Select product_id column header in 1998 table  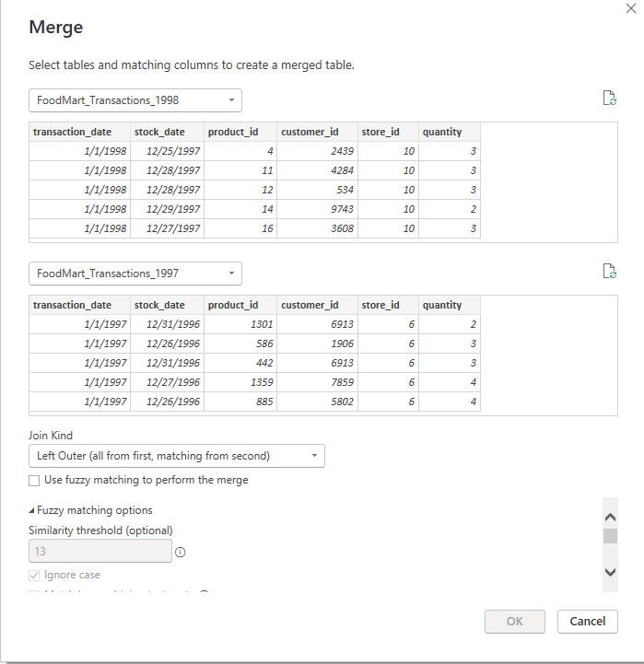240,132
